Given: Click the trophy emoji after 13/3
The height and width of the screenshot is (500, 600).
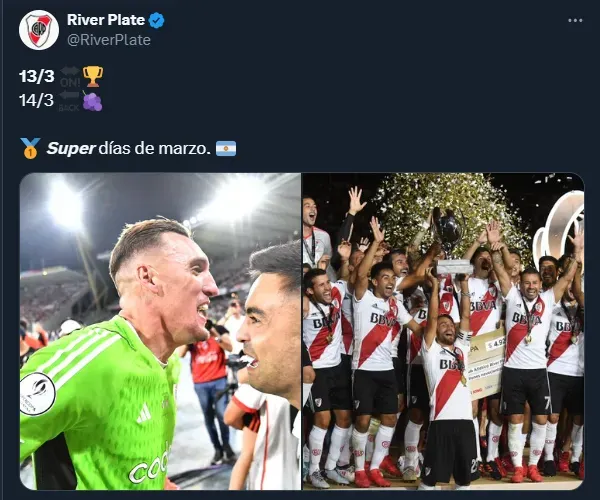Looking at the screenshot, I should (93, 77).
